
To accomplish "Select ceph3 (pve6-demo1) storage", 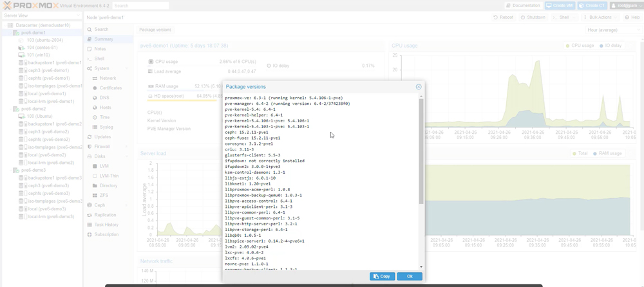I will (48, 70).
